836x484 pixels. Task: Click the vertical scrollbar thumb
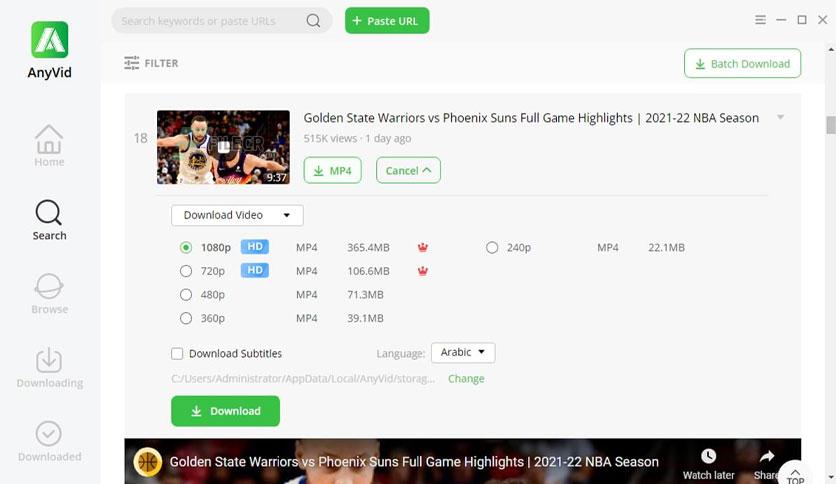(x=831, y=125)
